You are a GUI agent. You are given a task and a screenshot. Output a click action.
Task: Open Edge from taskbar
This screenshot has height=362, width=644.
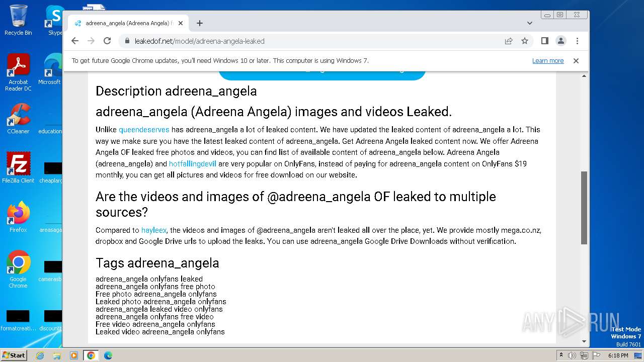(x=108, y=355)
